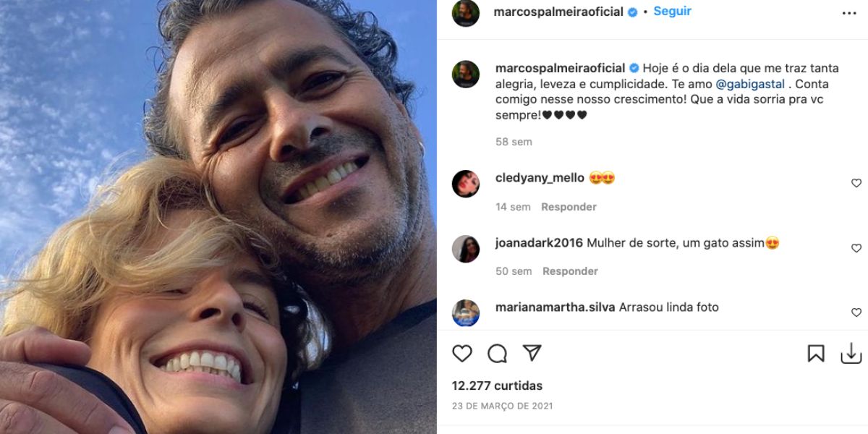The width and height of the screenshot is (868, 434).
Task: Download the post with arrow icon
Action: [x=851, y=353]
